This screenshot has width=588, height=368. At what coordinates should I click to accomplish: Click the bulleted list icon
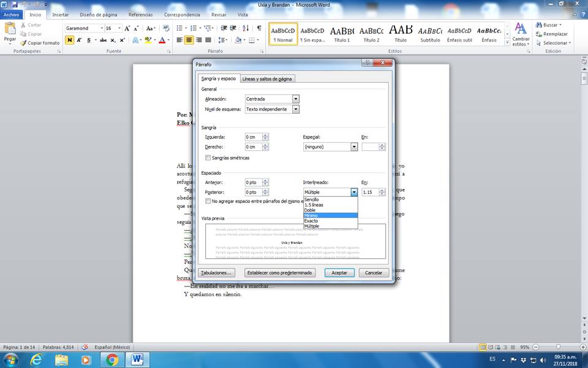179,28
